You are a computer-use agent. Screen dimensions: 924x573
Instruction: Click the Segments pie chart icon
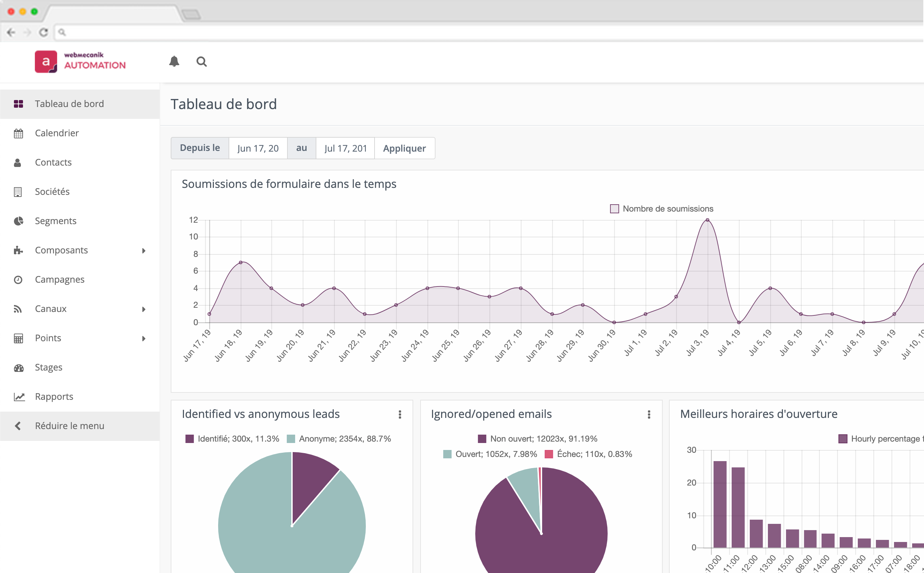[x=18, y=221]
